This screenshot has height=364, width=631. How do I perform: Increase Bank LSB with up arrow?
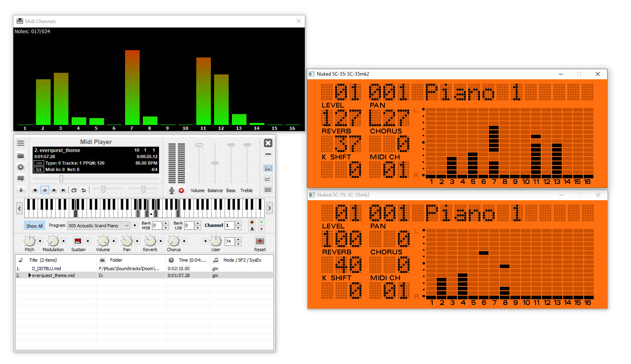[198, 223]
